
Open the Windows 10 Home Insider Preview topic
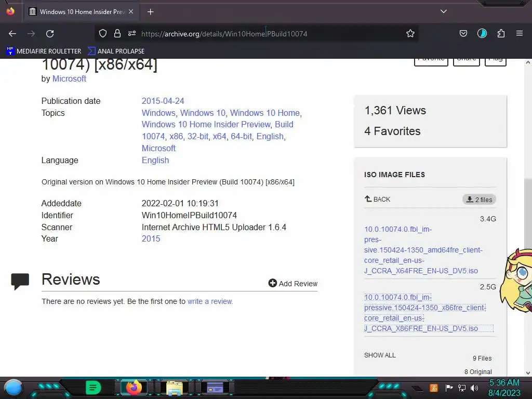[x=206, y=125]
